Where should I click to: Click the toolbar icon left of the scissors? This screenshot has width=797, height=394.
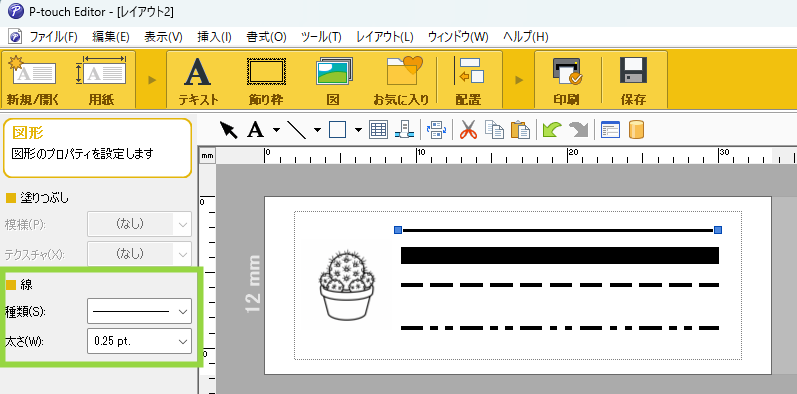[x=436, y=130]
